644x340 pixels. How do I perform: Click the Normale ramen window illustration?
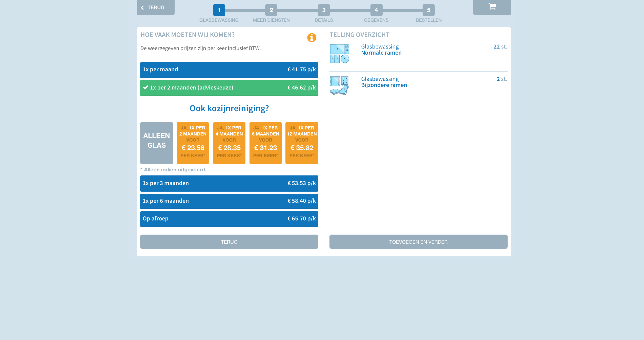tap(339, 53)
